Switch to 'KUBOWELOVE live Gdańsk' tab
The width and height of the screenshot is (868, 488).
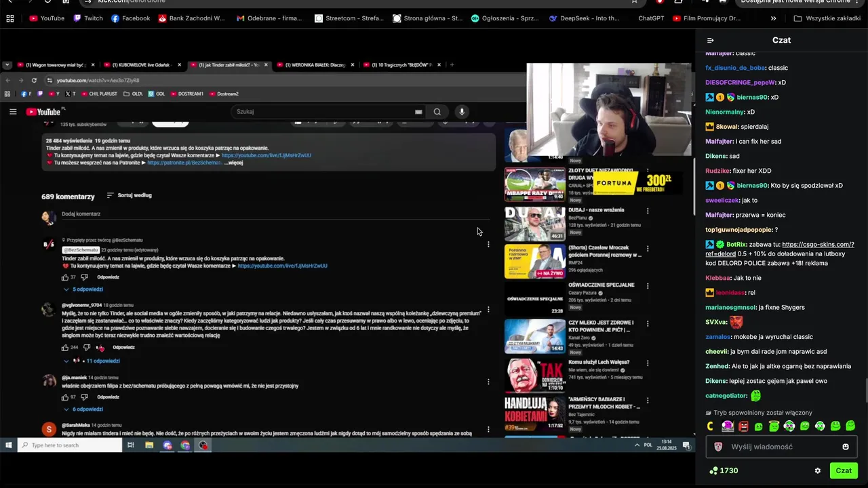pyautogui.click(x=142, y=65)
